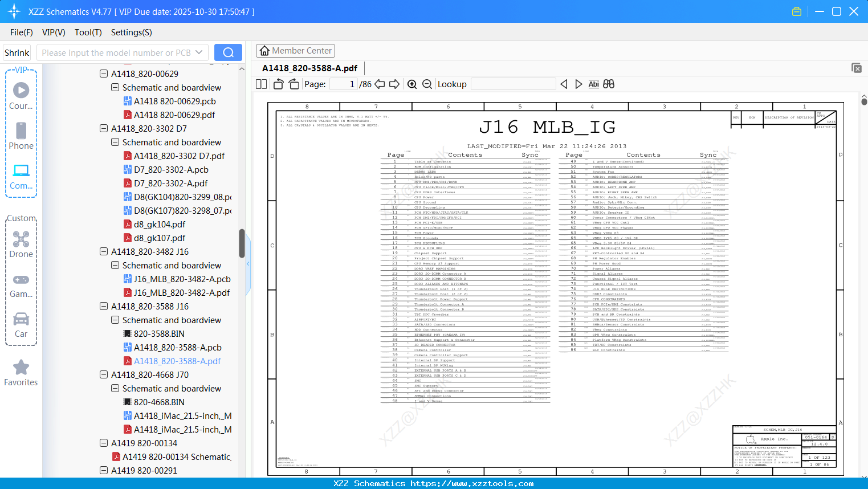Viewport: 868px width, 489px height.
Task: Collapse the A1418_820-3302 D7 folder
Action: tap(104, 128)
